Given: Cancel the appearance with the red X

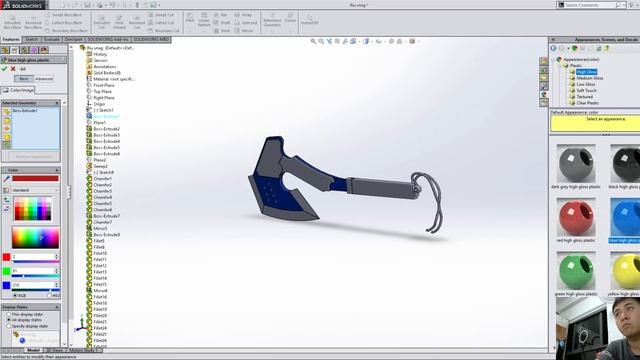Looking at the screenshot, I should pos(13,69).
